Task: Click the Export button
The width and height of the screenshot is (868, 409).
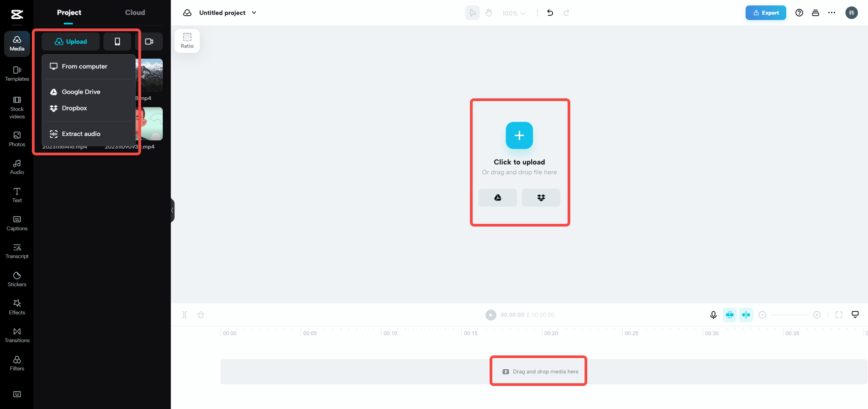Action: click(766, 13)
